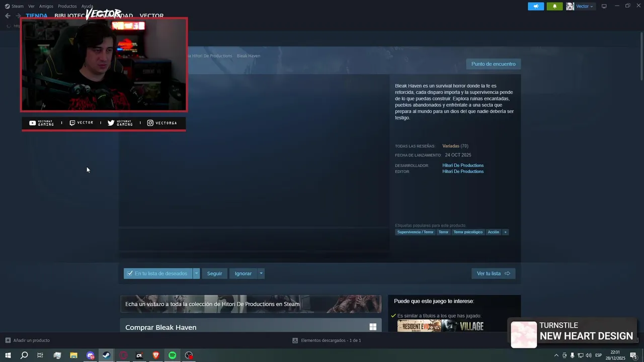Expand more tags with the plus button
Image resolution: width=644 pixels, height=362 pixels.
click(505, 232)
